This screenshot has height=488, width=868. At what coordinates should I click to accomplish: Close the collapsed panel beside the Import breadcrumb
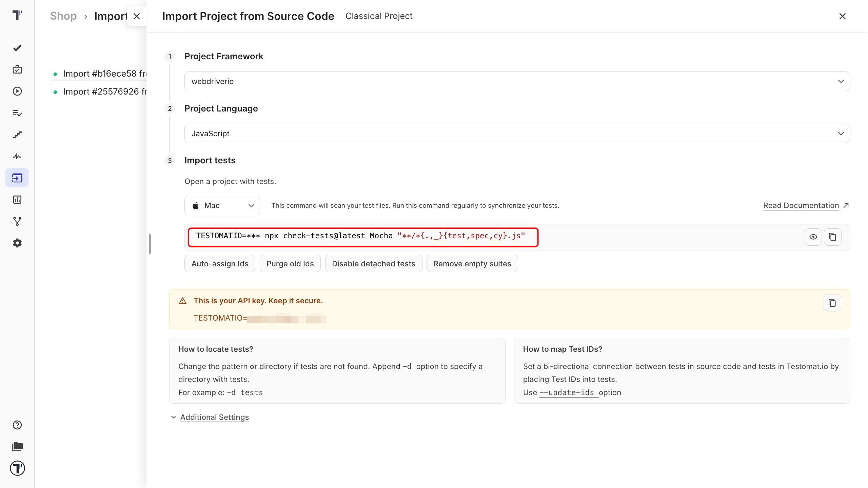pyautogui.click(x=137, y=16)
